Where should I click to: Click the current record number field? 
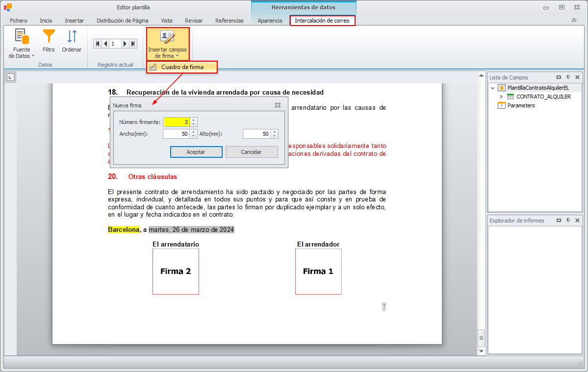click(x=115, y=44)
